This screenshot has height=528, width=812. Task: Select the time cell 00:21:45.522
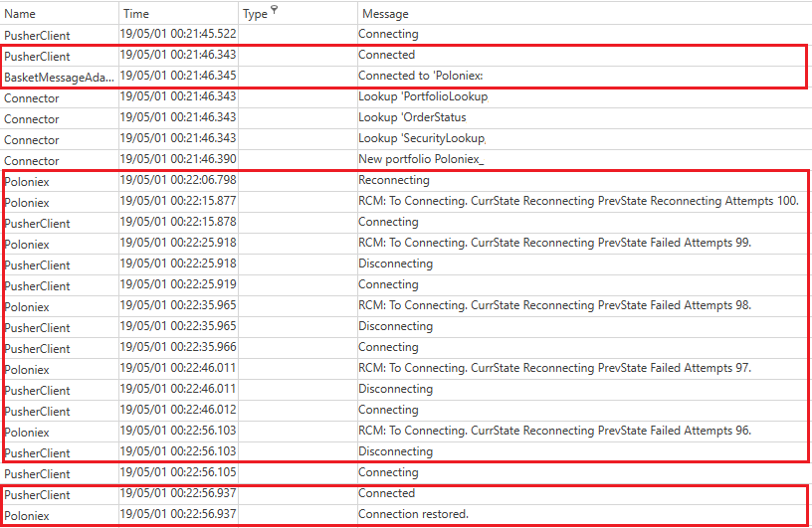click(178, 34)
